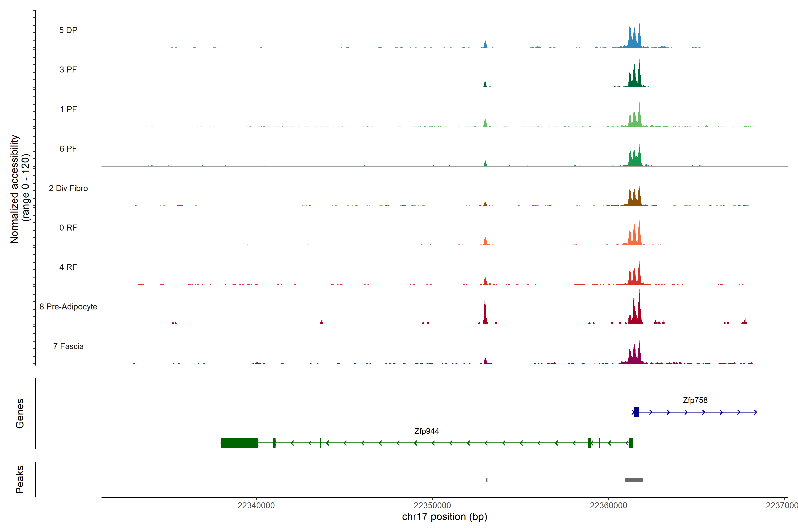Click the Zfp944 gene label
Image resolution: width=798 pixels, height=532 pixels.
426,431
